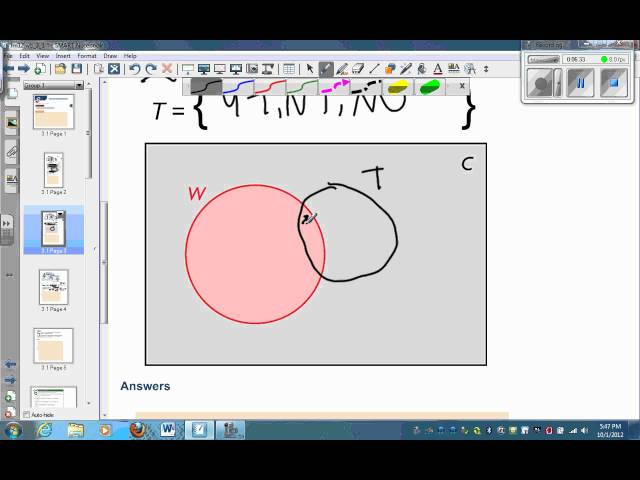Open the 3.1 Page 1 thumbnail
This screenshot has width=640, height=480.
tap(53, 111)
